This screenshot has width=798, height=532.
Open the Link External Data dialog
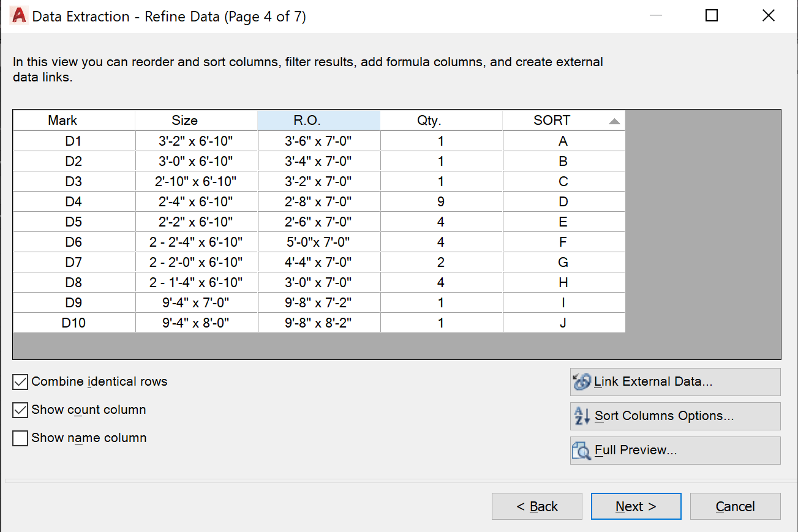click(x=674, y=381)
